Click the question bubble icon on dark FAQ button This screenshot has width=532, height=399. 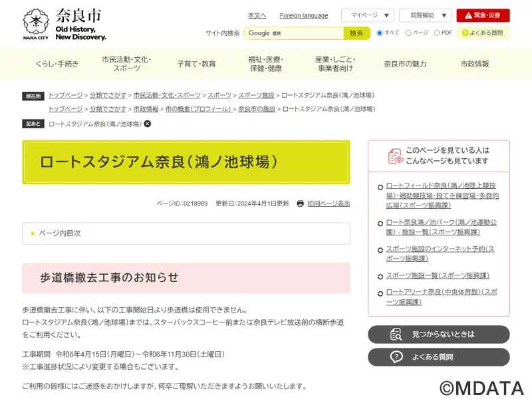396,357
